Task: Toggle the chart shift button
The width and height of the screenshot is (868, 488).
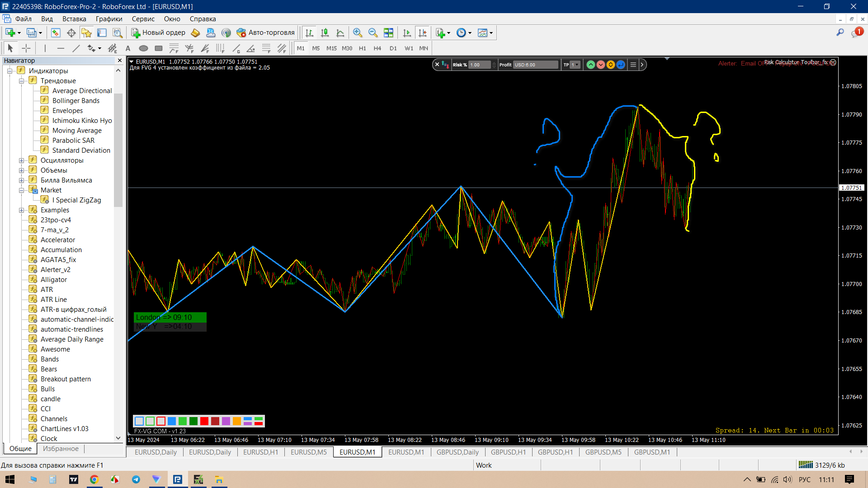Action: tap(422, 33)
